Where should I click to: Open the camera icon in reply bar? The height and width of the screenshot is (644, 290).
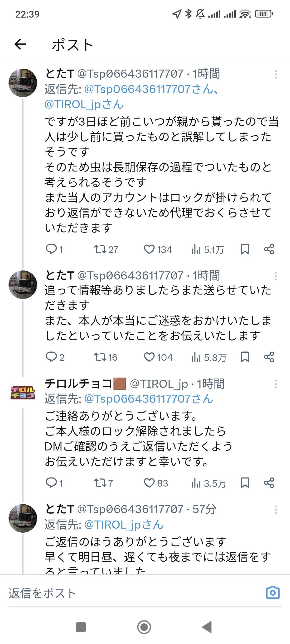272,592
